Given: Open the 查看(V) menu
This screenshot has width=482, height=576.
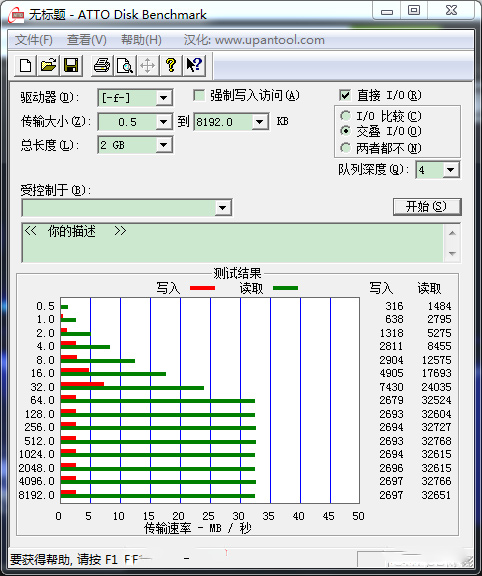Looking at the screenshot, I should tap(87, 40).
